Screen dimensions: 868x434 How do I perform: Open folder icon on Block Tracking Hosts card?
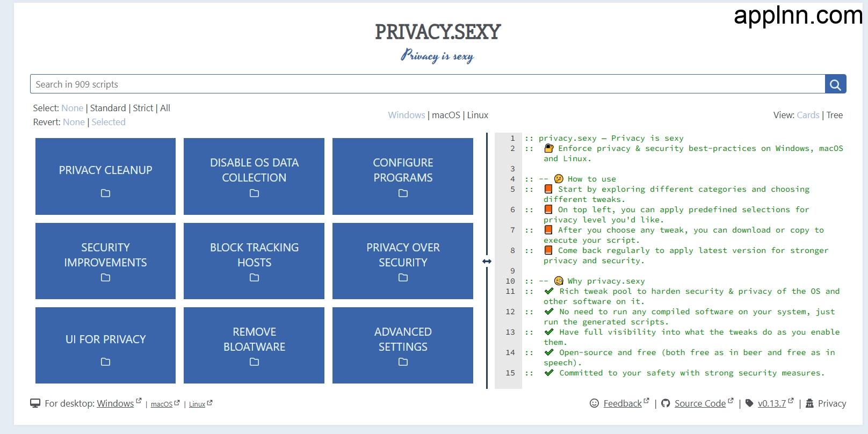[x=254, y=278]
